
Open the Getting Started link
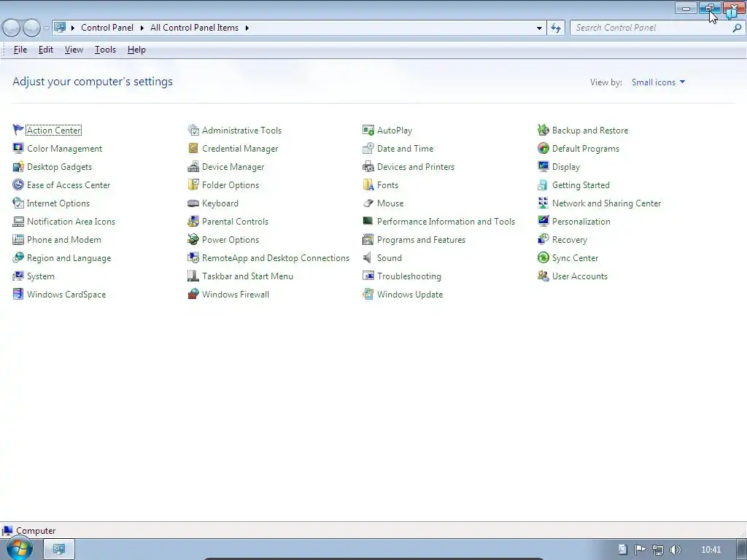581,184
